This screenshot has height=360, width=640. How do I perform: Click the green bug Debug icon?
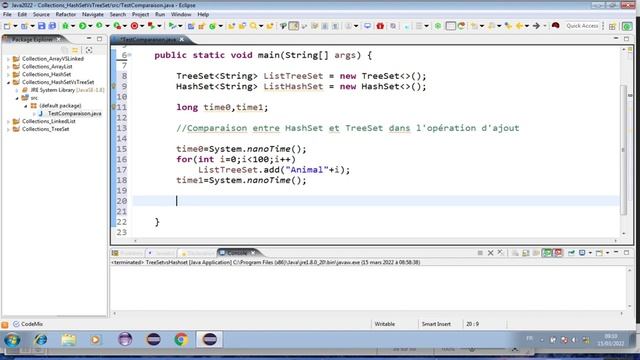coord(65,26)
